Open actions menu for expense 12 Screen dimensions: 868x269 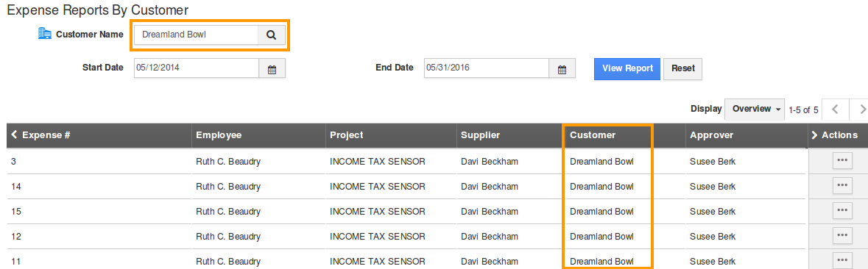tap(842, 235)
